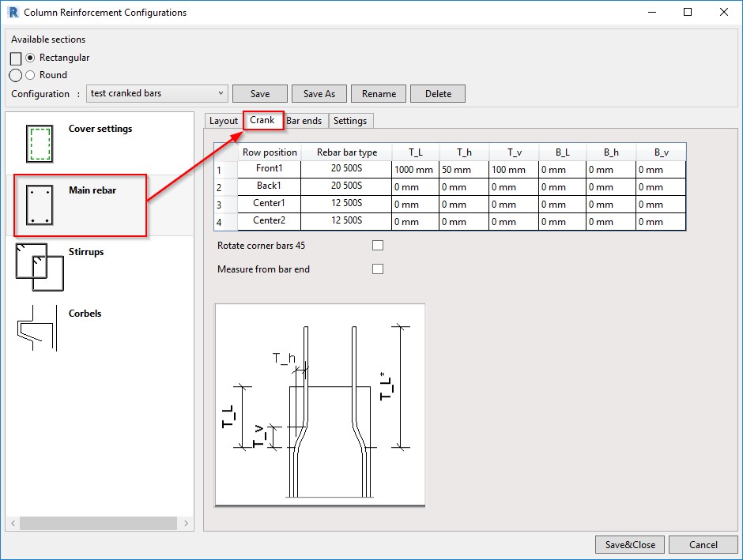This screenshot has width=743, height=560.
Task: Click the B_h column header
Action: tap(611, 152)
